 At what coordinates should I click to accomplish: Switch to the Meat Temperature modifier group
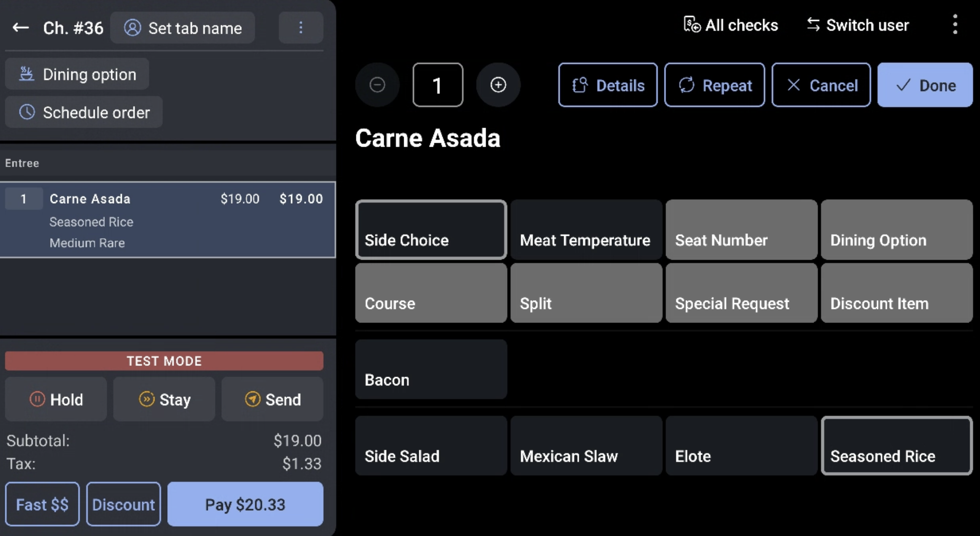tap(586, 230)
